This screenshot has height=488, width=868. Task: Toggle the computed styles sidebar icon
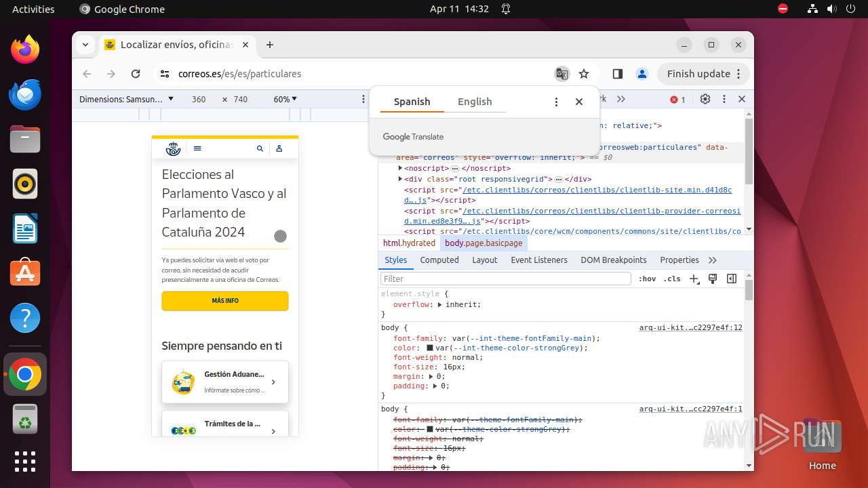732,279
